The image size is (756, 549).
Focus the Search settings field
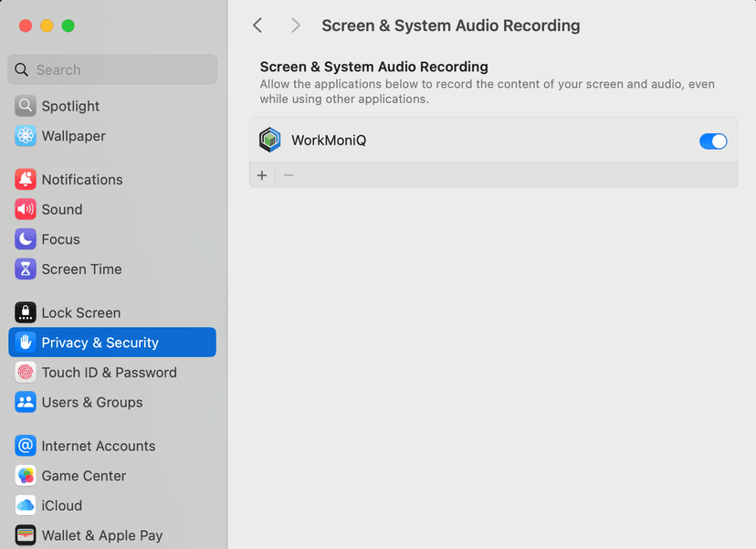(x=112, y=69)
